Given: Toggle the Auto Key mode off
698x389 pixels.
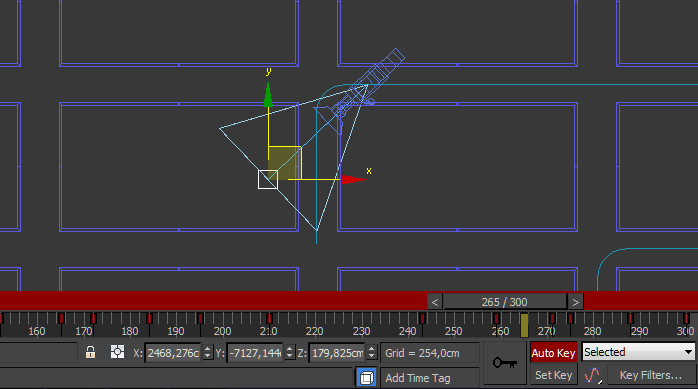Looking at the screenshot, I should (553, 353).
